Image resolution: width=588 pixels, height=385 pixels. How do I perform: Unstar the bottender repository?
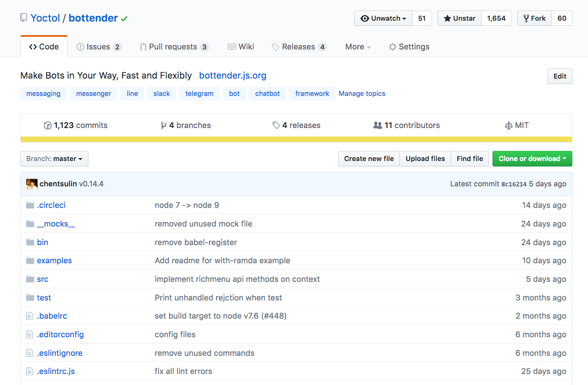pyautogui.click(x=459, y=18)
